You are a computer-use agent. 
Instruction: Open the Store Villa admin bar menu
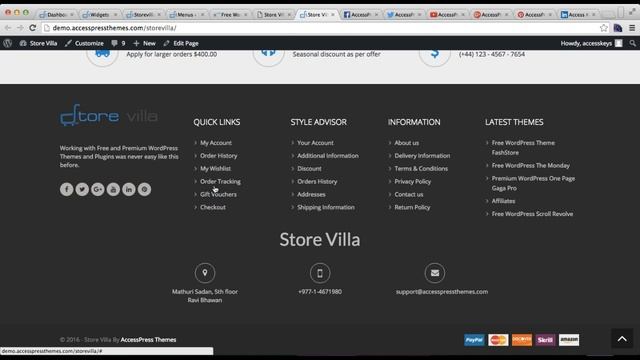point(38,43)
